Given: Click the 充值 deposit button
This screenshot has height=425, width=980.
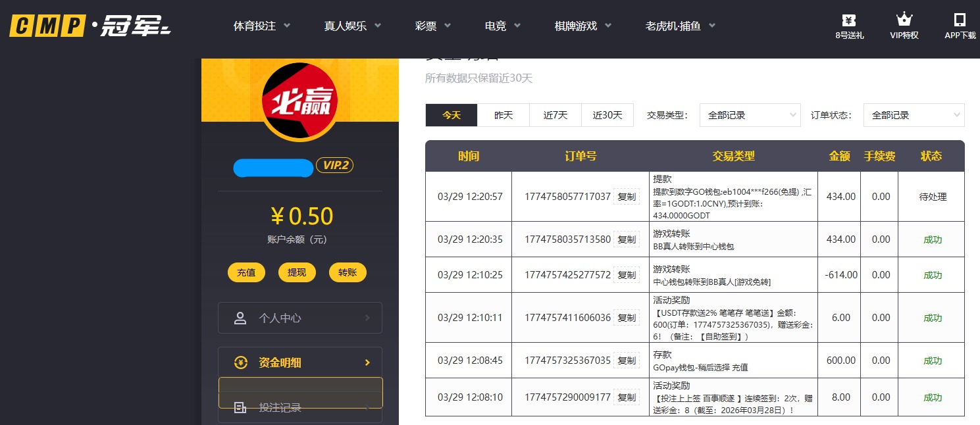Looking at the screenshot, I should 246,272.
